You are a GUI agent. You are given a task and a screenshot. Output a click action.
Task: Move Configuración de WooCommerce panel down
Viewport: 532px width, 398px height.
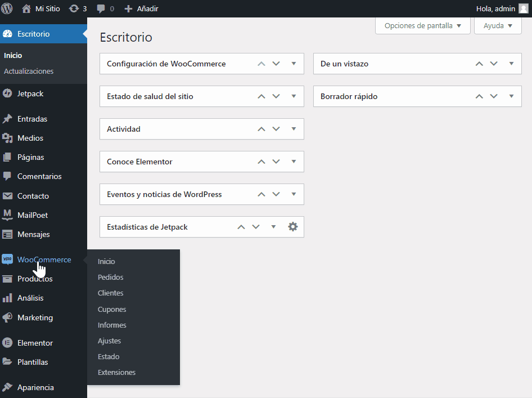(x=276, y=64)
